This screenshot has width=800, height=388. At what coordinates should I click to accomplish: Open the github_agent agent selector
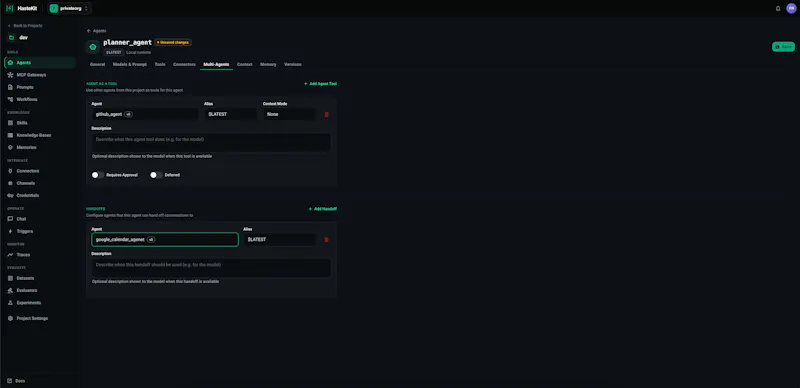click(145, 114)
